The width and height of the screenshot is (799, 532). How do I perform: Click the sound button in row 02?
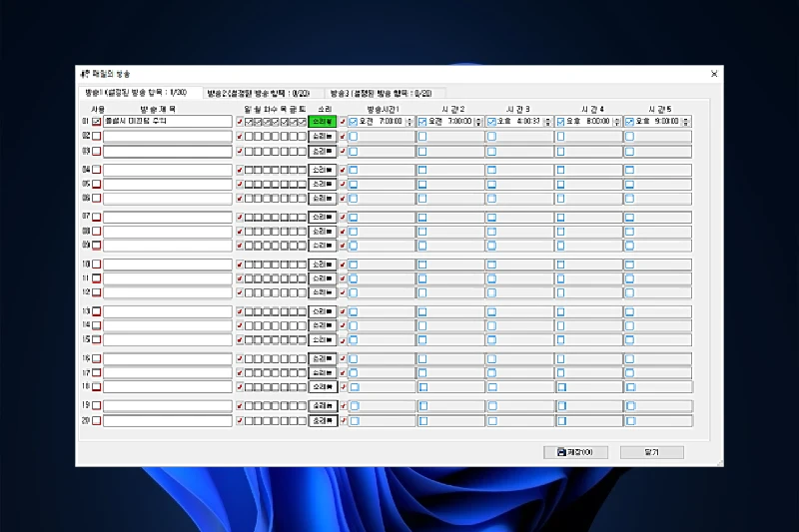pyautogui.click(x=323, y=136)
